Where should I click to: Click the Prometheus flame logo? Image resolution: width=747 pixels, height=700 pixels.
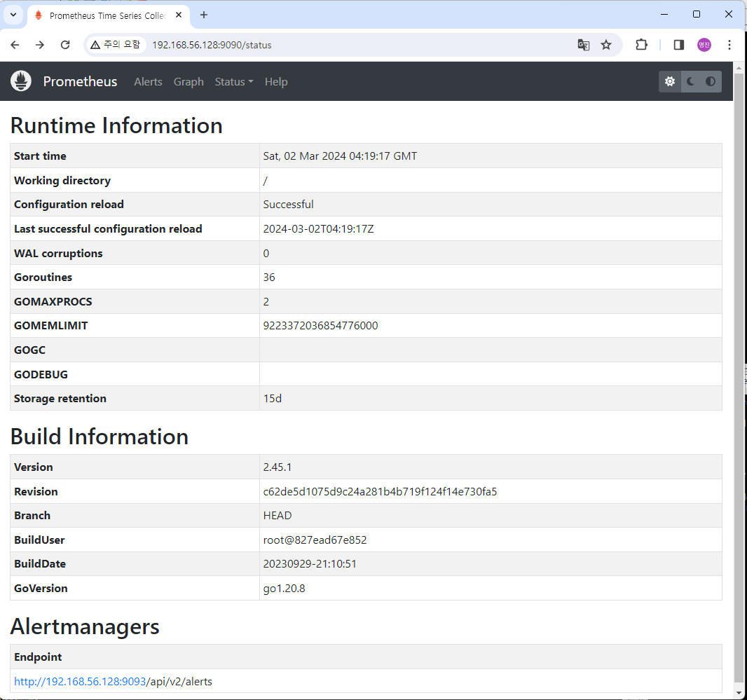21,81
